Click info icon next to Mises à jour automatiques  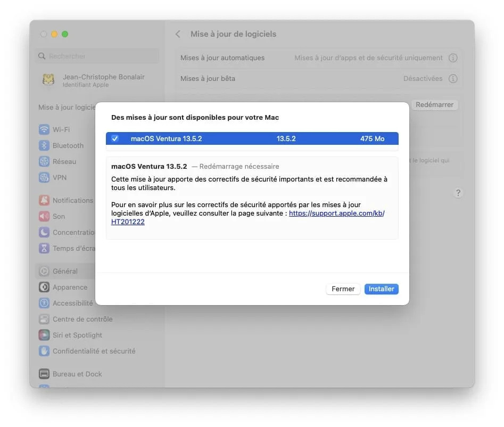(453, 58)
